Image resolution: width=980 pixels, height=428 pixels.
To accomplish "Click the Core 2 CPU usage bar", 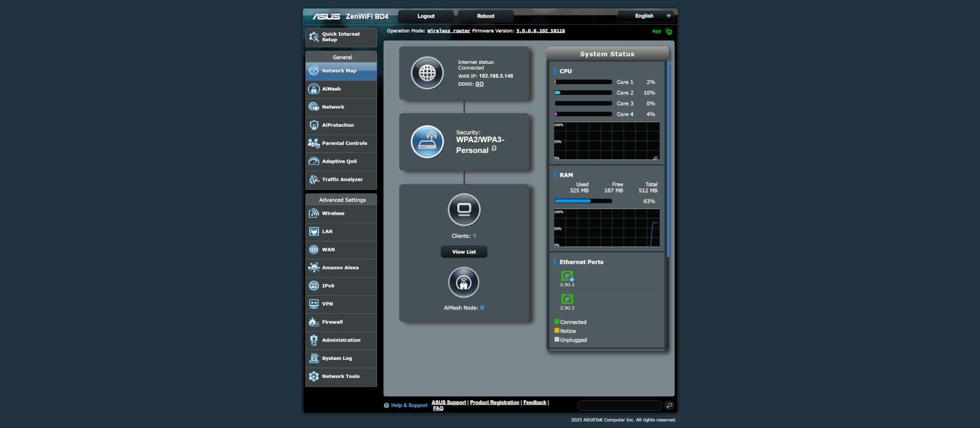I will coord(583,93).
